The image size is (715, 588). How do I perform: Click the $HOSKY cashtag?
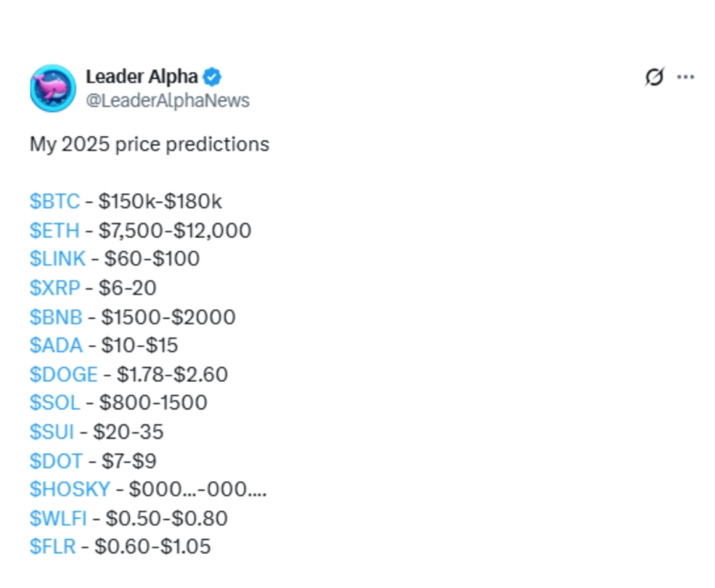point(70,490)
